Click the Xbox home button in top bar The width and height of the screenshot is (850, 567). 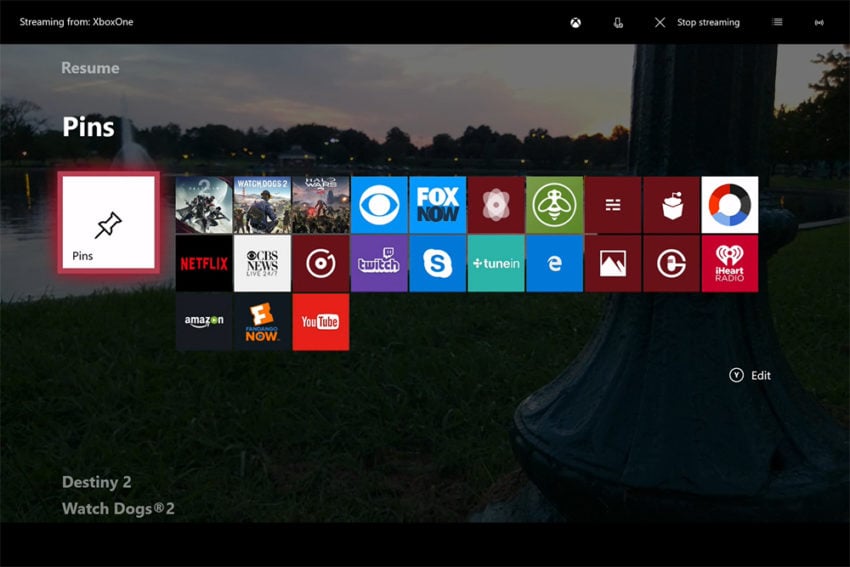click(x=576, y=22)
